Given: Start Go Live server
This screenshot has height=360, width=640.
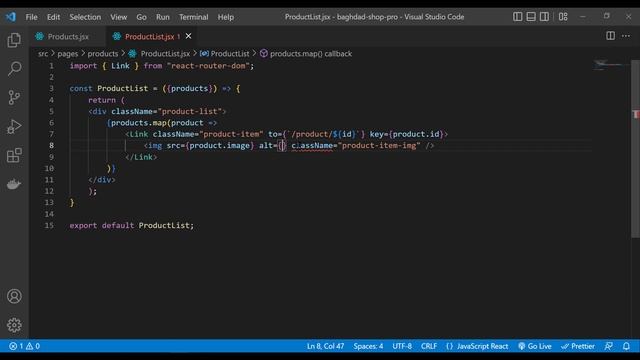Looking at the screenshot, I should pos(535,346).
